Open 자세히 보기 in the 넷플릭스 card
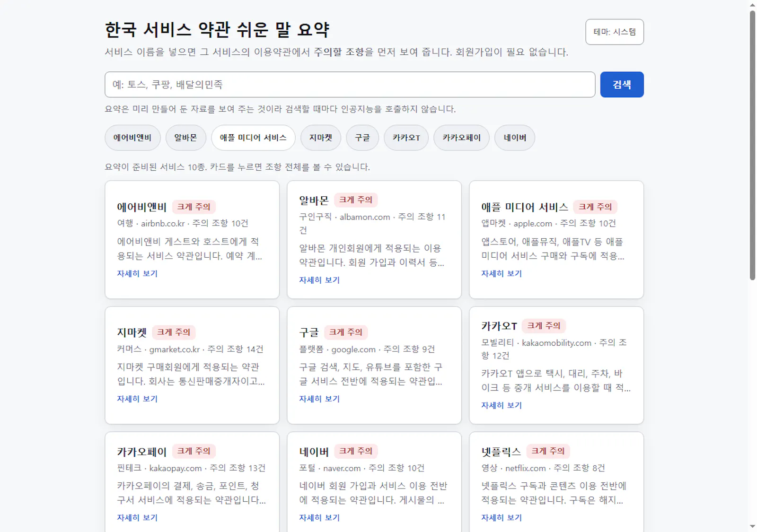 coord(502,517)
